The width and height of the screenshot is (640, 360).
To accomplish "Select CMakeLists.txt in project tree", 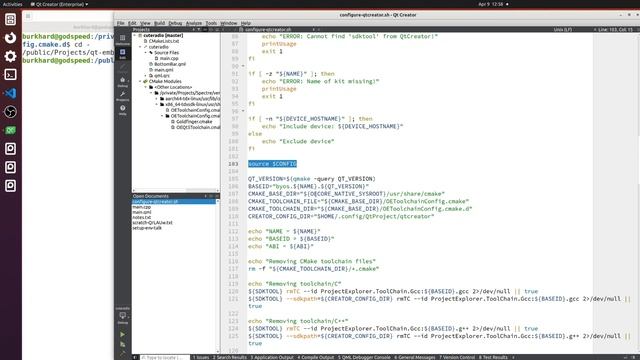I will coord(164,41).
